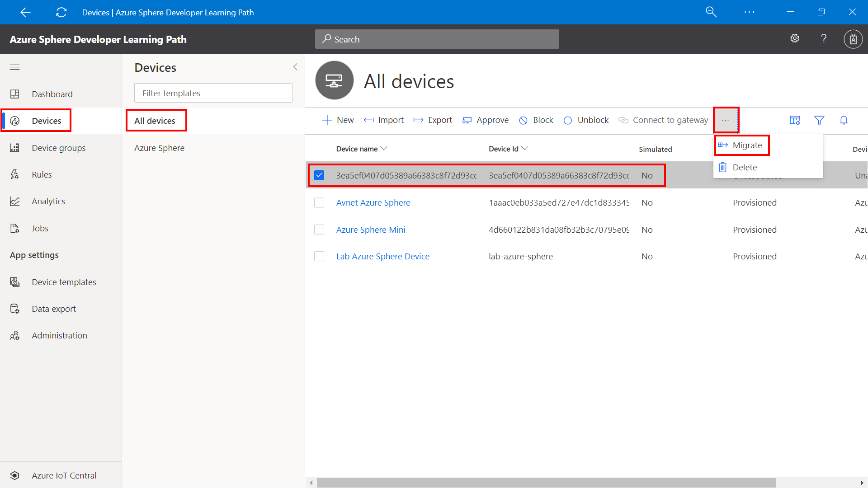Image resolution: width=868 pixels, height=488 pixels.
Task: Open the Lab Azure Sphere Device link
Action: click(382, 256)
